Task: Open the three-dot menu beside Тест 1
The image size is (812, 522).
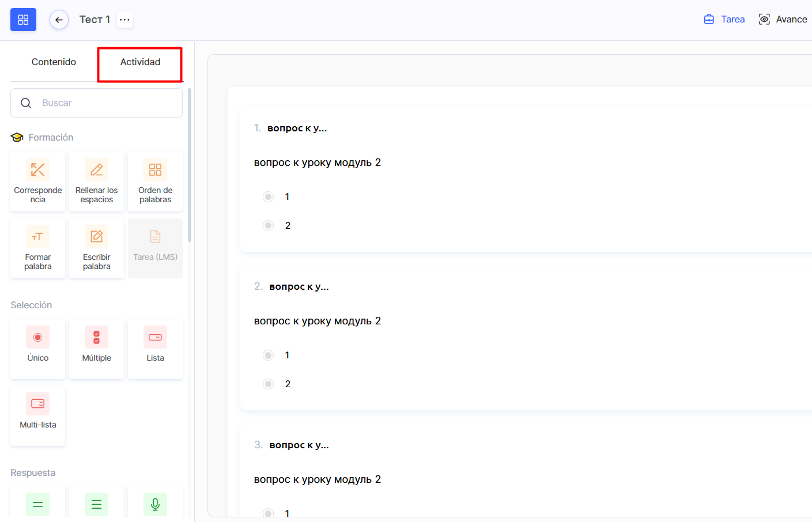Action: 124,20
